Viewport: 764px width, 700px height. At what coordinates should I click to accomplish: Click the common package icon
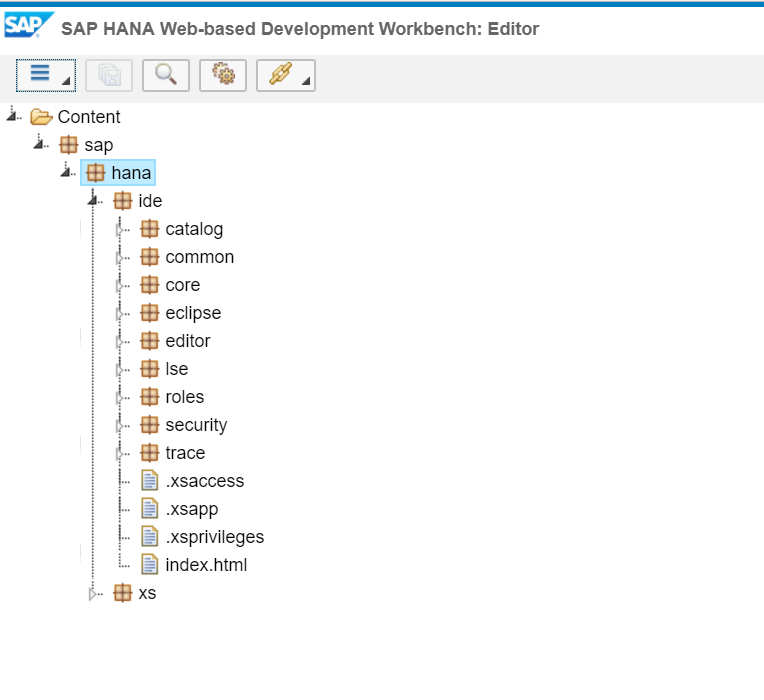pos(150,257)
